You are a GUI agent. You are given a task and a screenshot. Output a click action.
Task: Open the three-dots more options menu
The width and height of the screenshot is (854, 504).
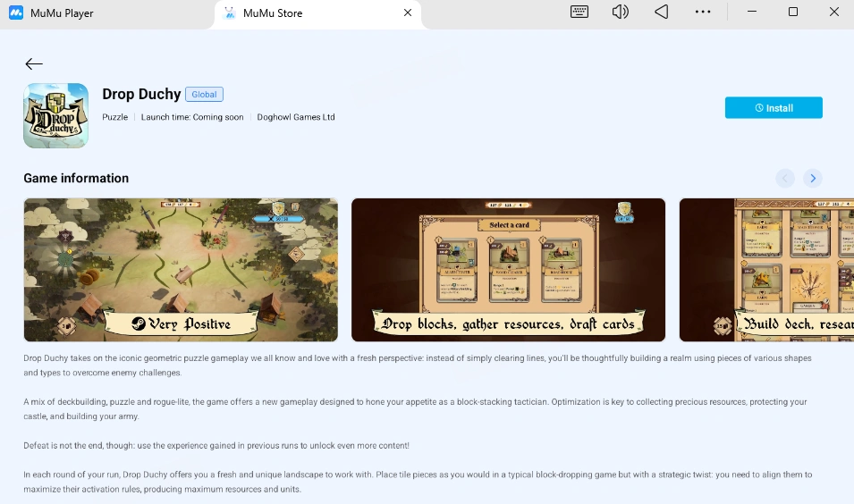coord(703,12)
